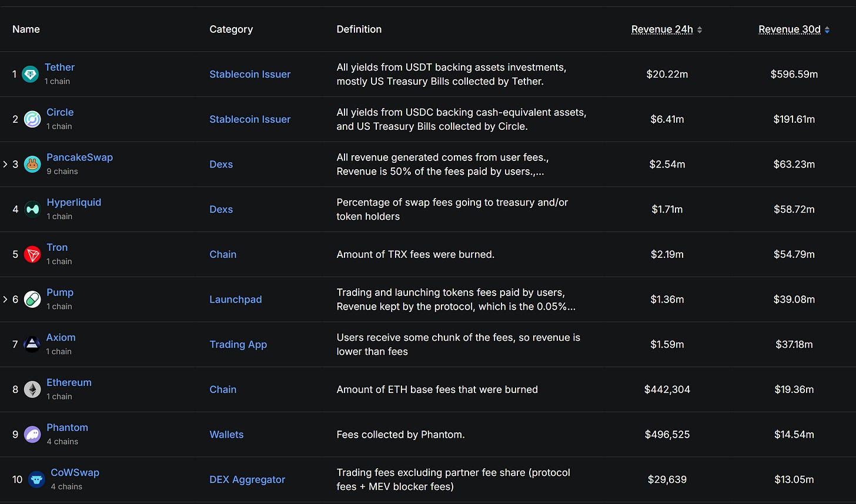856x504 pixels.
Task: Open Hyperliquid's Dexs category link
Action: point(221,209)
